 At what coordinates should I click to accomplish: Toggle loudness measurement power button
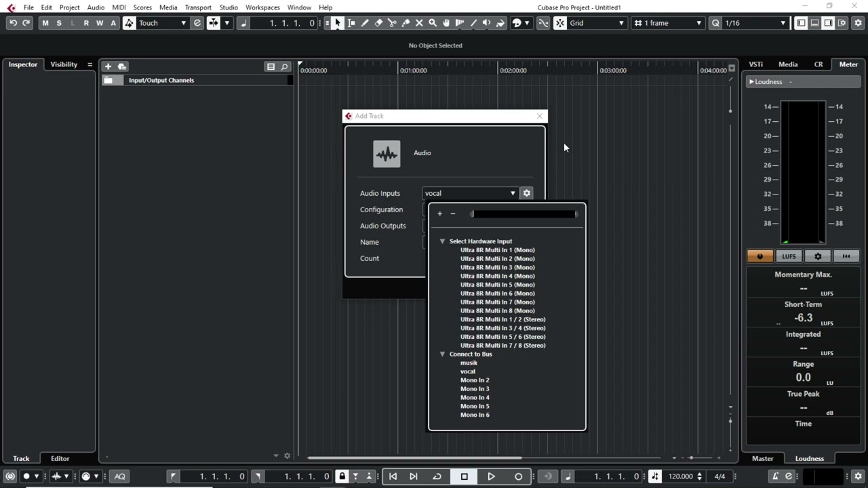[x=760, y=256]
